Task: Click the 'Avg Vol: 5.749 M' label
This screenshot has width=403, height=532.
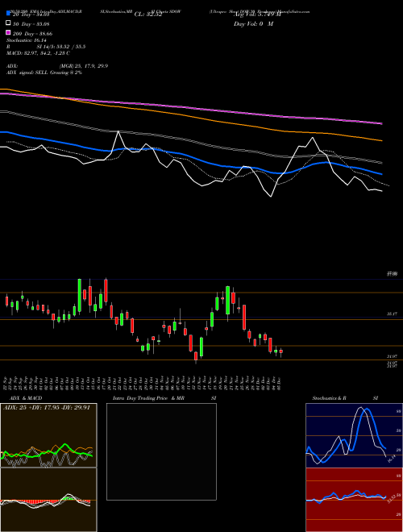Action: (257, 15)
